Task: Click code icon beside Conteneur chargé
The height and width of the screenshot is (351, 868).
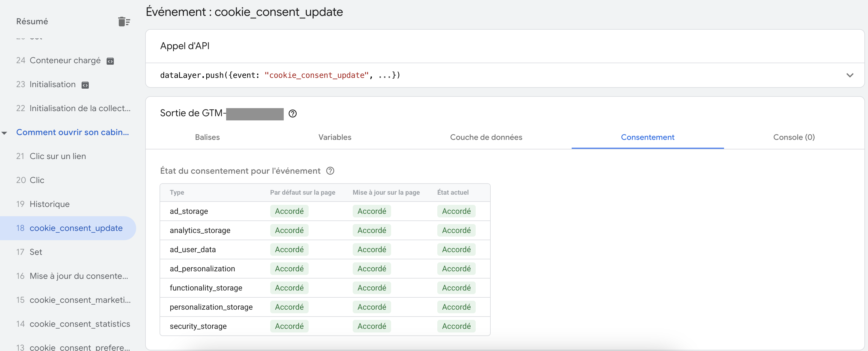Action: (x=110, y=61)
